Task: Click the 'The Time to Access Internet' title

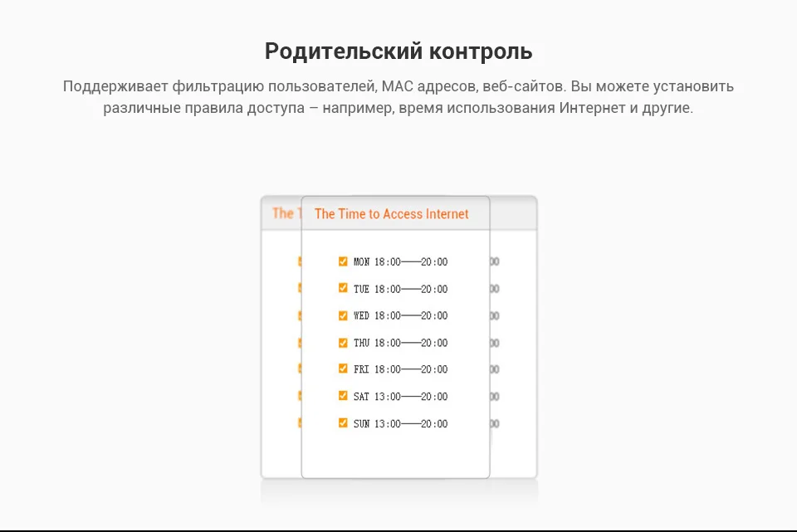Action: [391, 214]
